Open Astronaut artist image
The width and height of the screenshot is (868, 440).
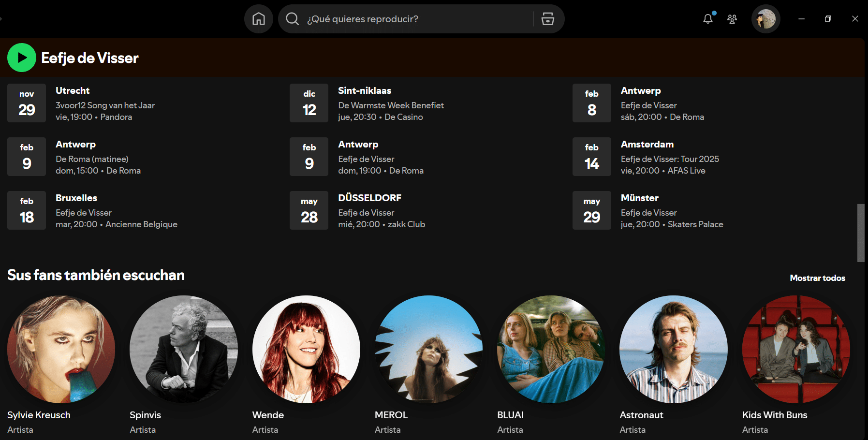click(674, 349)
